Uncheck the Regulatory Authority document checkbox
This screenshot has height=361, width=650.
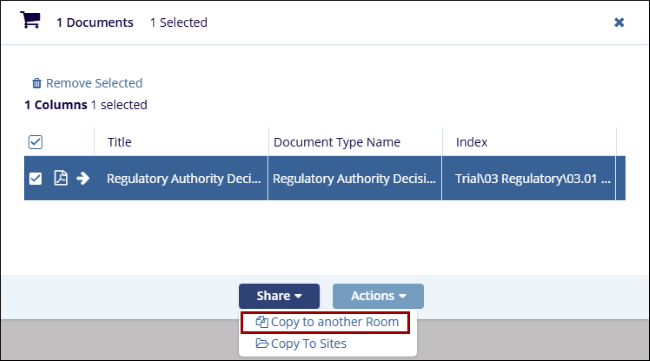36,179
